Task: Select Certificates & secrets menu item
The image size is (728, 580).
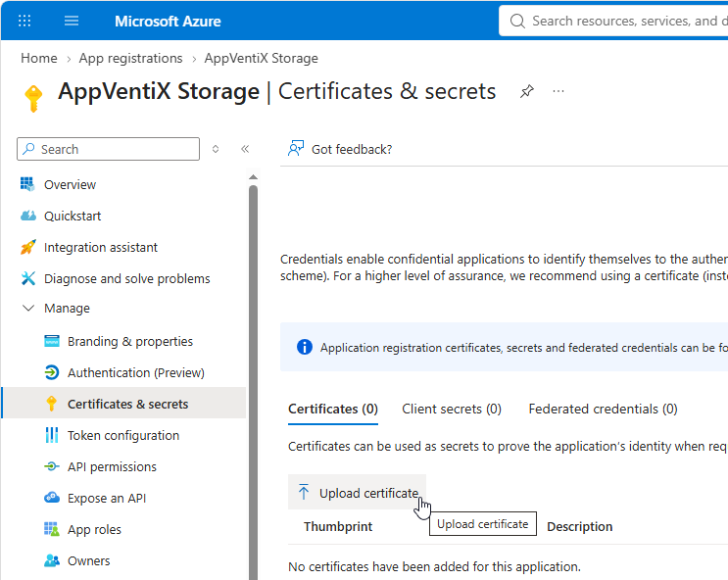Action: 124,404
